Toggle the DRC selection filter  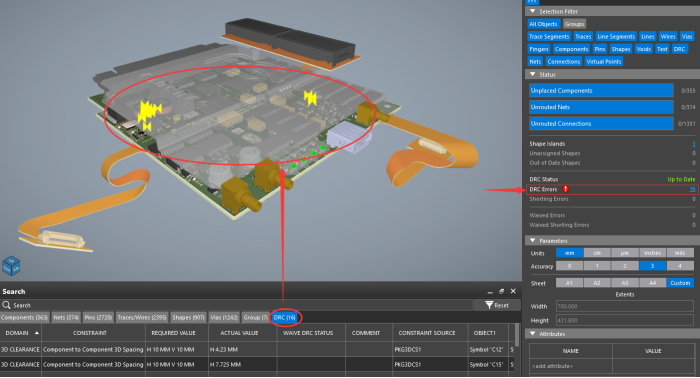coord(679,49)
